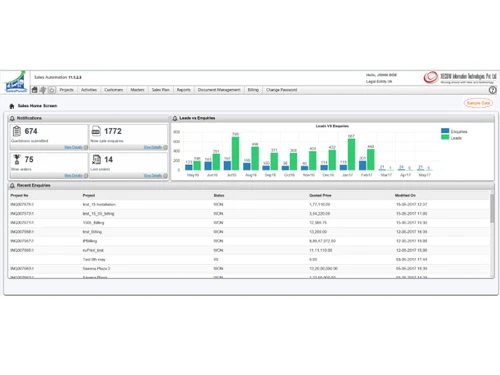
Task: Click the Modified On column header
Action: 405,195
